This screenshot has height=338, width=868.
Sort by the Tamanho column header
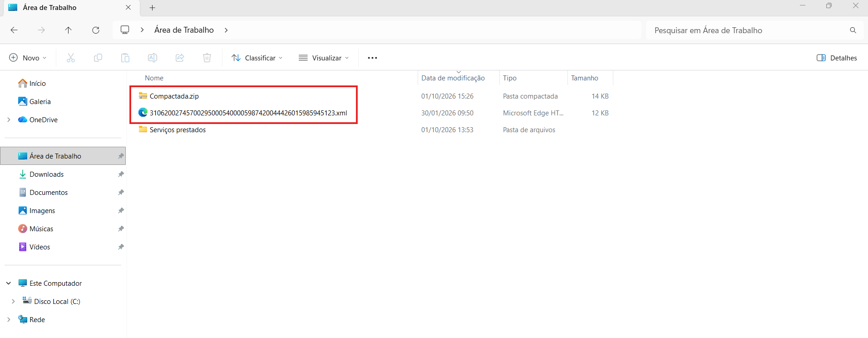pyautogui.click(x=585, y=78)
